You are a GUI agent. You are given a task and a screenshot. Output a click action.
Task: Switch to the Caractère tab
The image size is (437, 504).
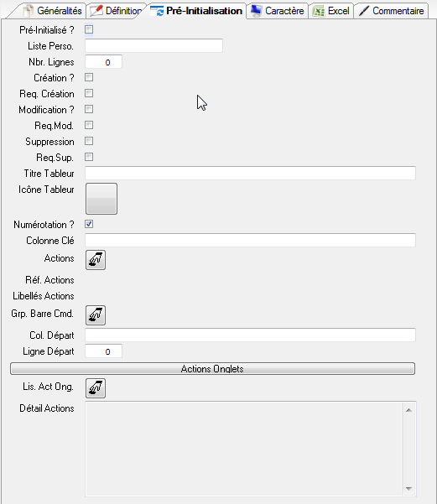point(277,11)
